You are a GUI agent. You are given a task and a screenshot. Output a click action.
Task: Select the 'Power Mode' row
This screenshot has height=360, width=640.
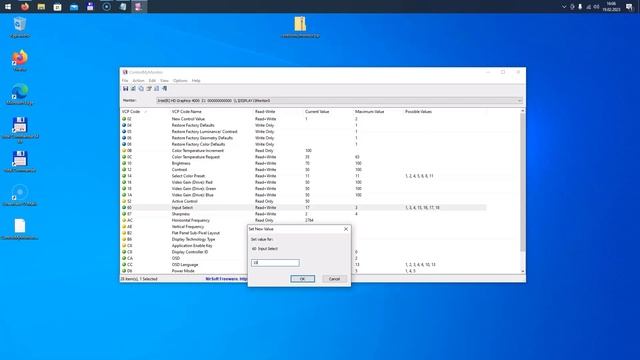coord(184,271)
